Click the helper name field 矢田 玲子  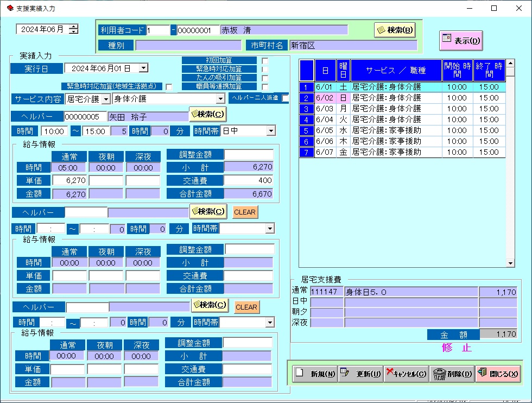click(x=148, y=117)
